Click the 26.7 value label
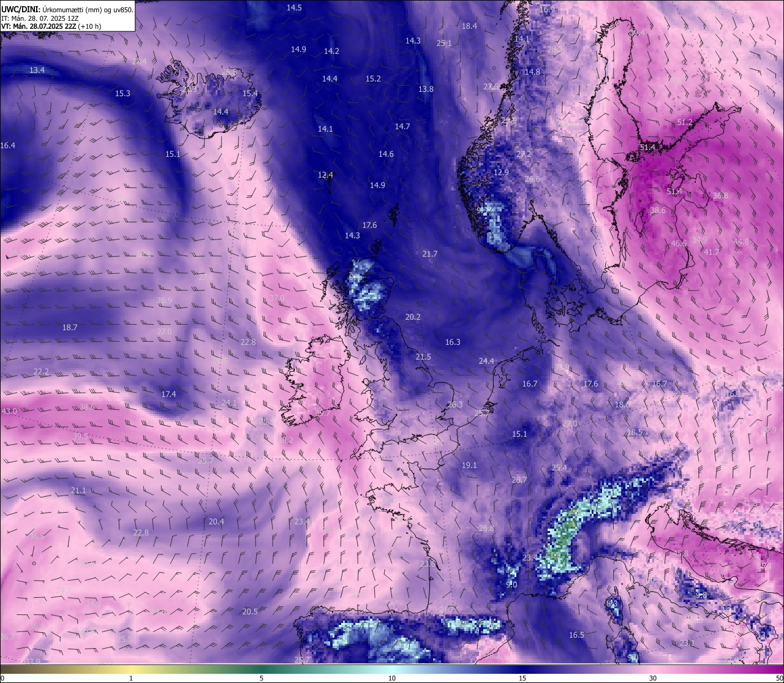Screen dimensions: 784x683 519,480
